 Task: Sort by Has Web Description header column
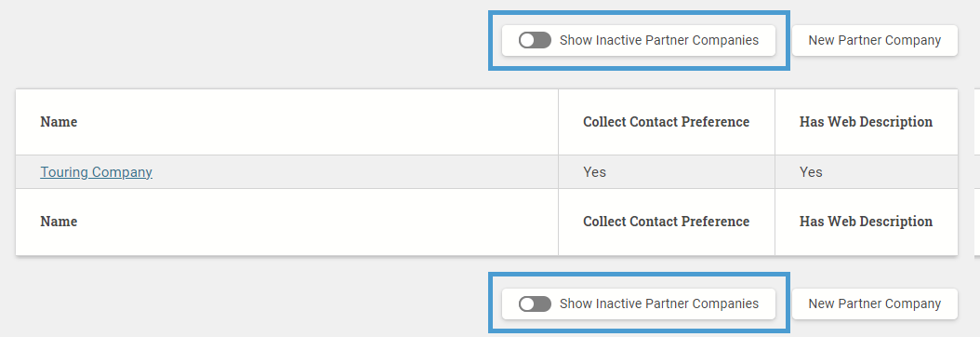click(x=866, y=122)
